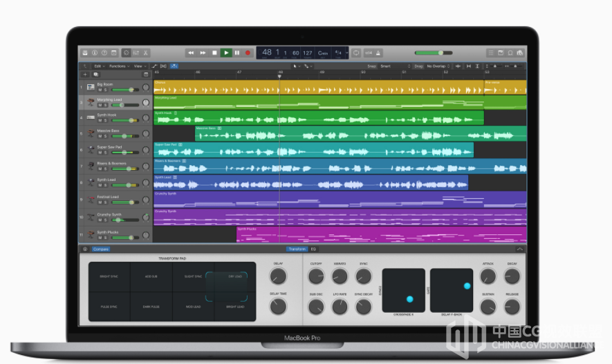Adjust the Synth Plucks volume slider
The height and width of the screenshot is (364, 612).
[x=125, y=238]
